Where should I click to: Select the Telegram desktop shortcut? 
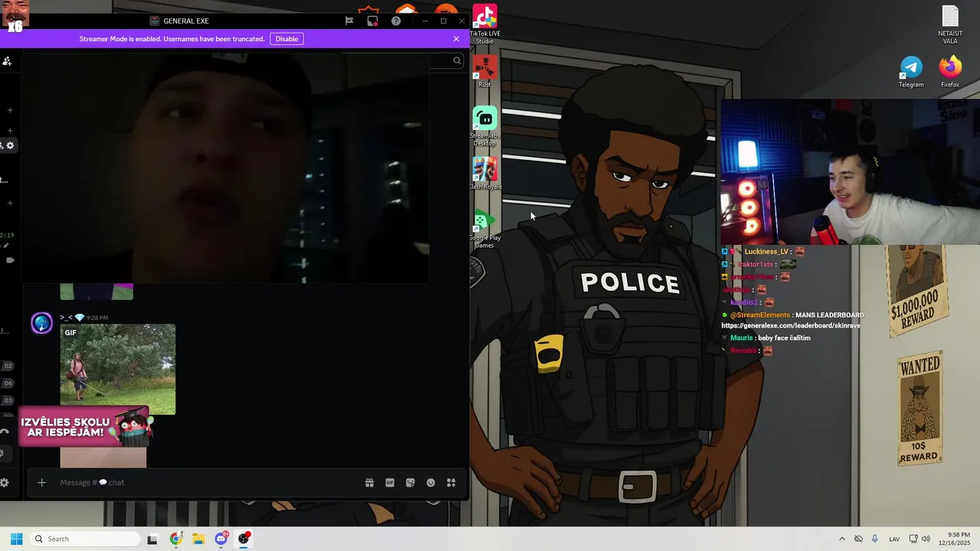911,72
